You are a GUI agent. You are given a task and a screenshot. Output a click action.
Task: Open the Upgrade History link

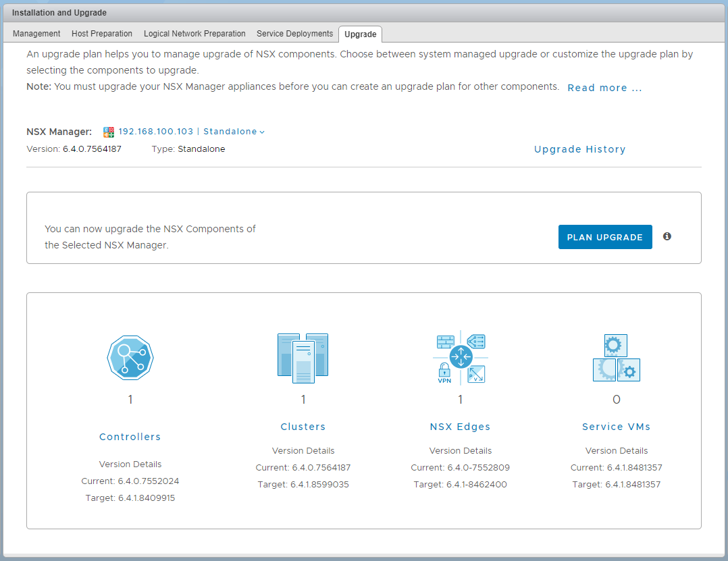pos(580,149)
